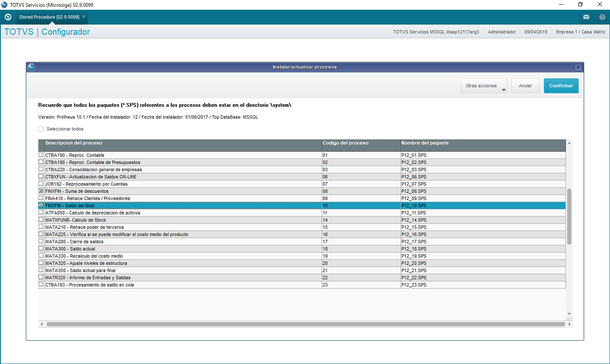Check MATA216 Rehace poder de terceros checkbox
Viewport: 610px width, 364px height.
41,227
